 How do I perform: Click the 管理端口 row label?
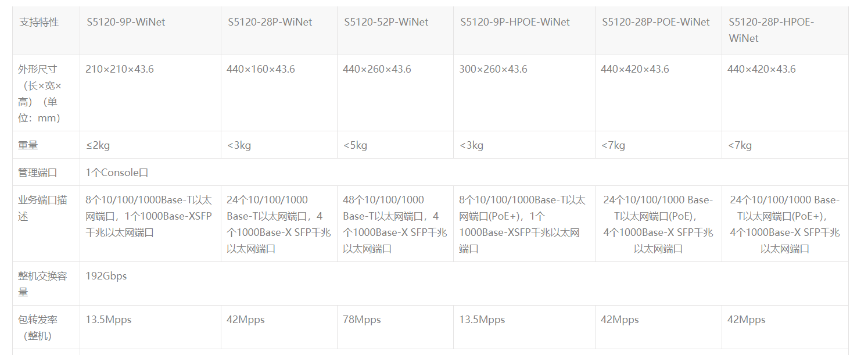click(x=37, y=173)
